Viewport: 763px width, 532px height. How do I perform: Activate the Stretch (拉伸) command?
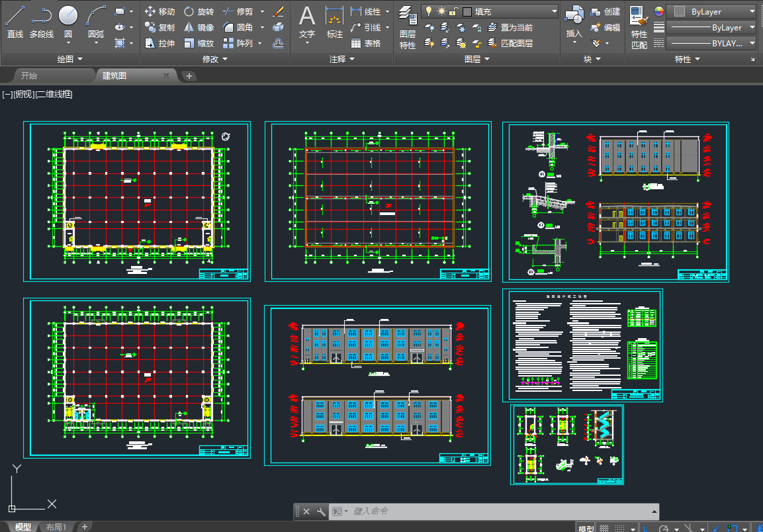pos(159,43)
